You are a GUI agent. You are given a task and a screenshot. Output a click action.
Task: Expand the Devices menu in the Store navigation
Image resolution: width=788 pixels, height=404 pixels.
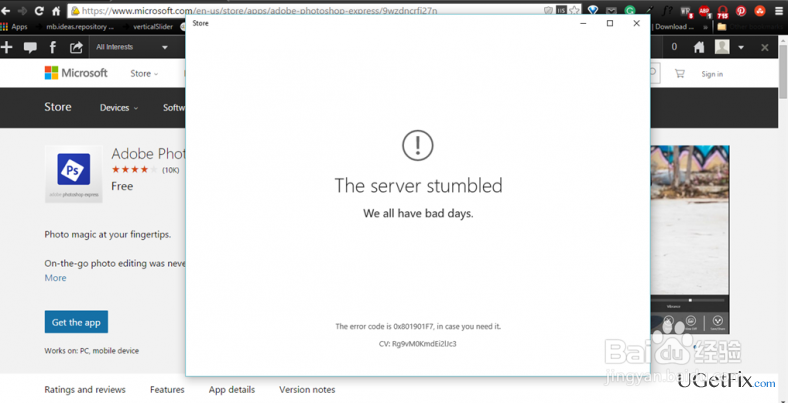coord(119,108)
